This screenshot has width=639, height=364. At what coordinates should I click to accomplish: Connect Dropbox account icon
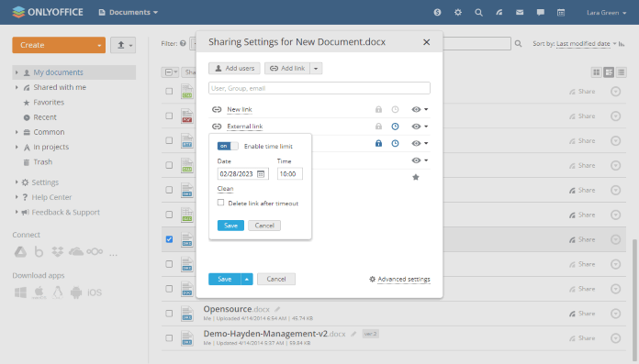(58, 251)
